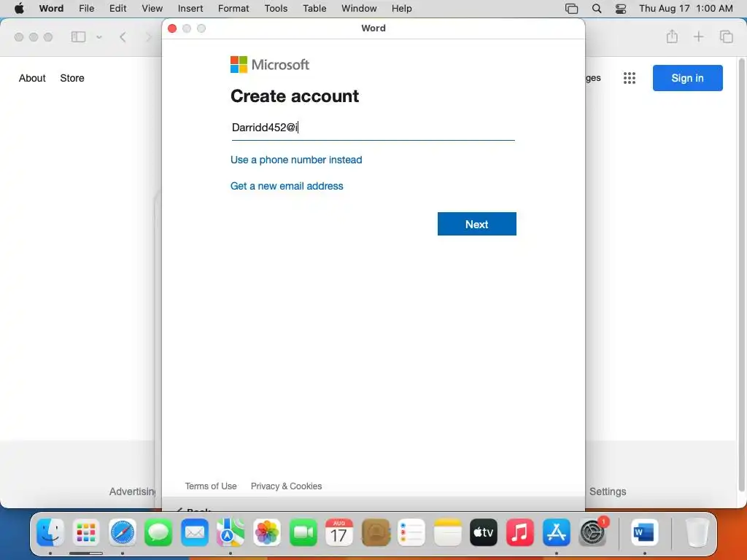Show Safari tab overview
747x560 pixels.
726,36
